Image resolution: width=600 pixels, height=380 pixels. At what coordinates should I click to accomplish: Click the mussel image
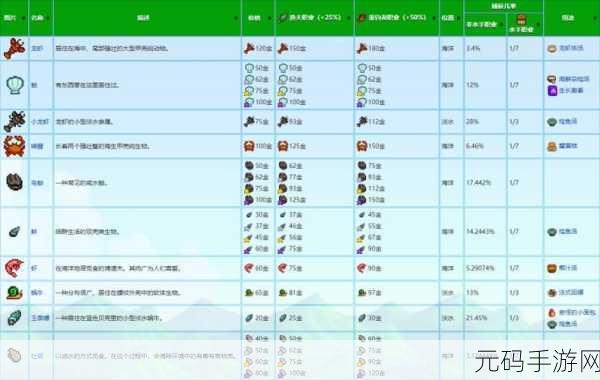[x=15, y=232]
